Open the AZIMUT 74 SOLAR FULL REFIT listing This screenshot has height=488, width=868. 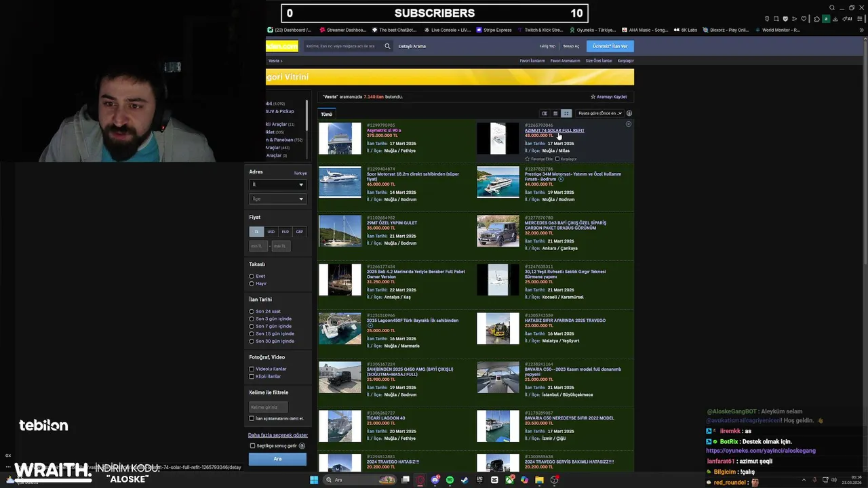click(554, 130)
